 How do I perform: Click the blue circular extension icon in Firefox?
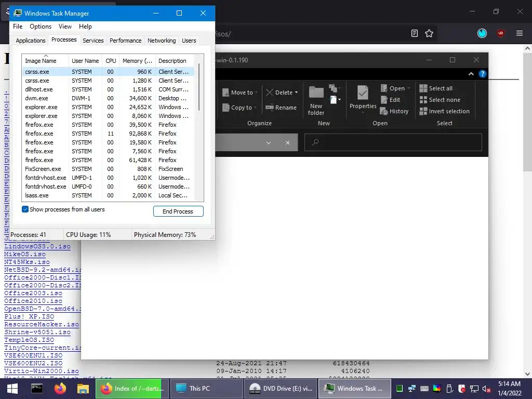tap(482, 33)
